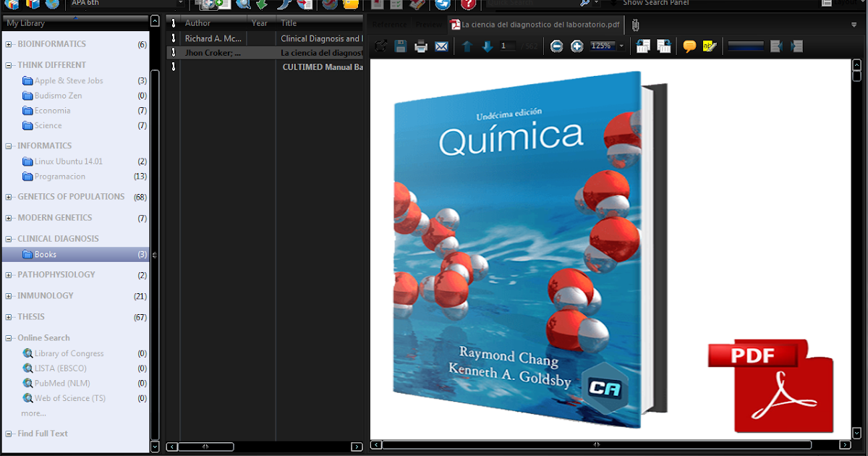Select La ciencia del diagnostico PDF tab
Screen dimensions: 868x456
coord(536,25)
